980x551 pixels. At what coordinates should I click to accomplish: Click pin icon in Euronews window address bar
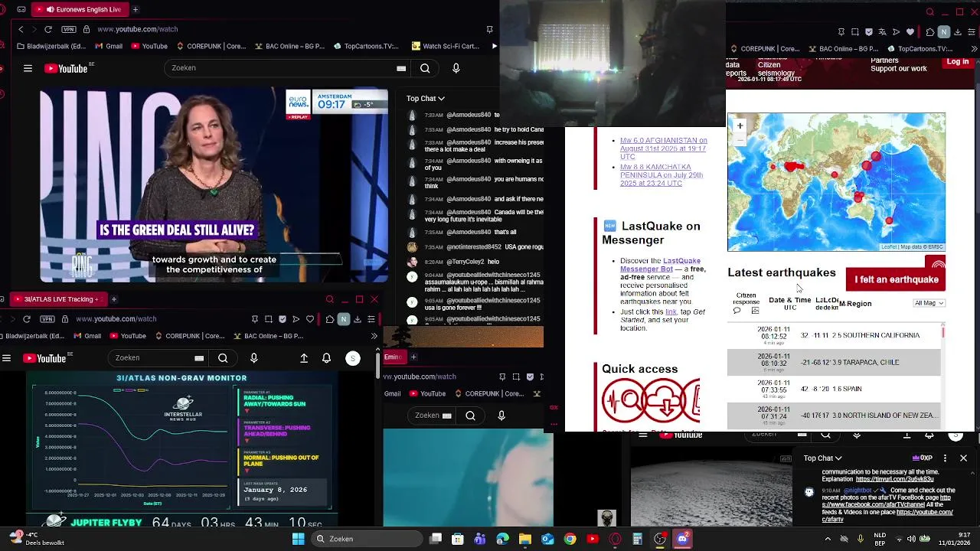click(x=489, y=29)
